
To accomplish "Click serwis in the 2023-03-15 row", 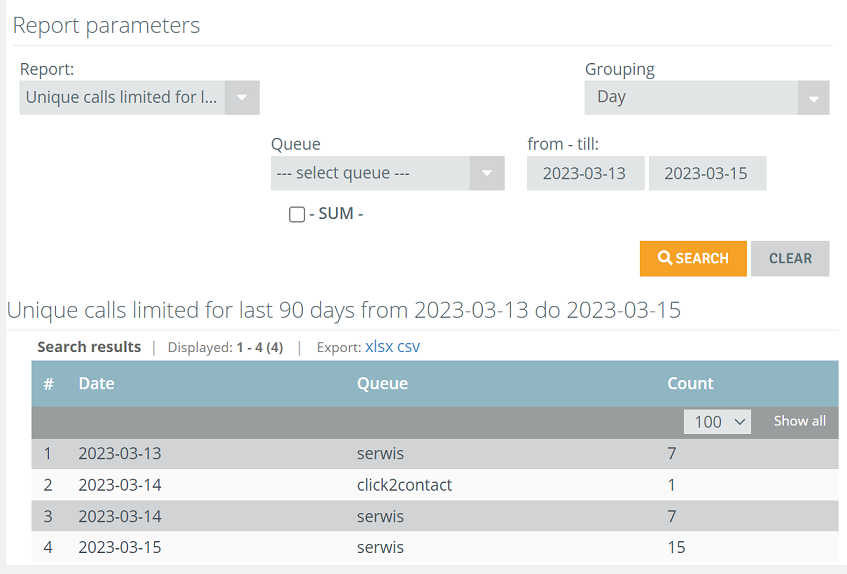I will [380, 548].
